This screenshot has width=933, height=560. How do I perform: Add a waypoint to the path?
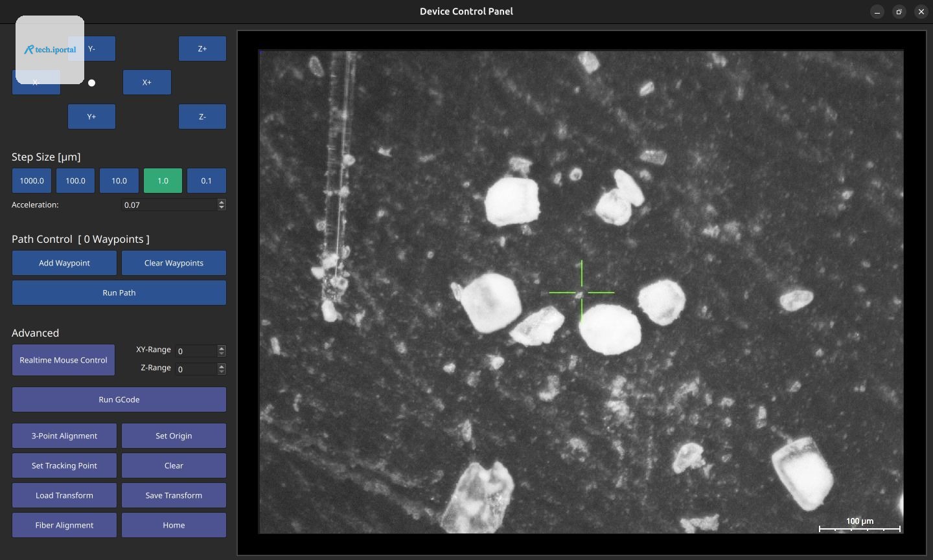click(64, 263)
